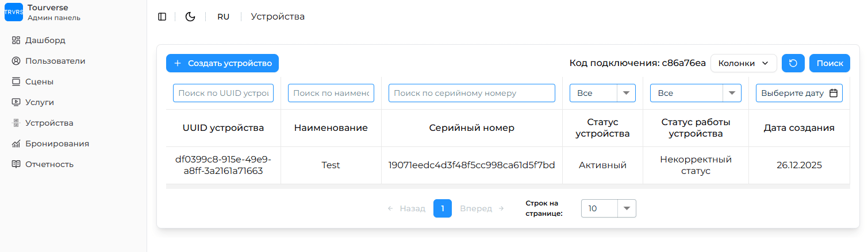The width and height of the screenshot is (868, 252).
Task: Click the refresh icon button
Action: click(x=793, y=63)
